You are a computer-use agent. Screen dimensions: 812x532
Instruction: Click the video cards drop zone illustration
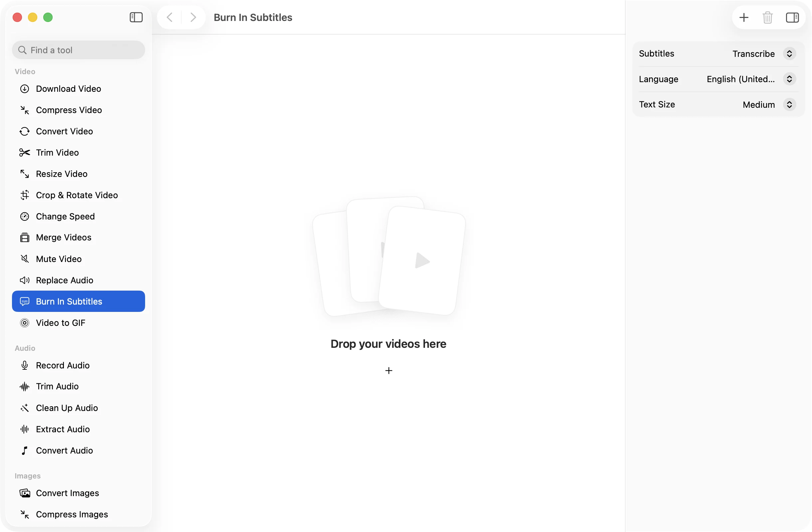pos(389,256)
